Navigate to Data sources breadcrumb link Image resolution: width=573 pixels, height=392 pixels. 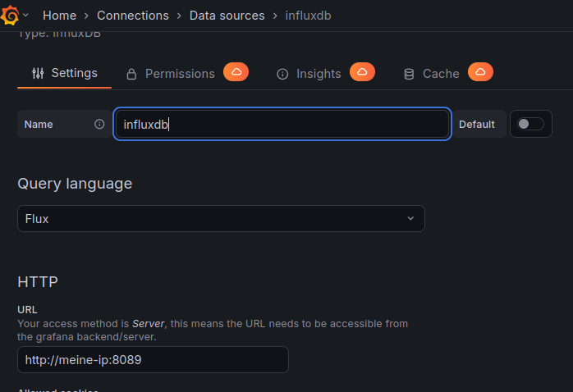coord(227,16)
